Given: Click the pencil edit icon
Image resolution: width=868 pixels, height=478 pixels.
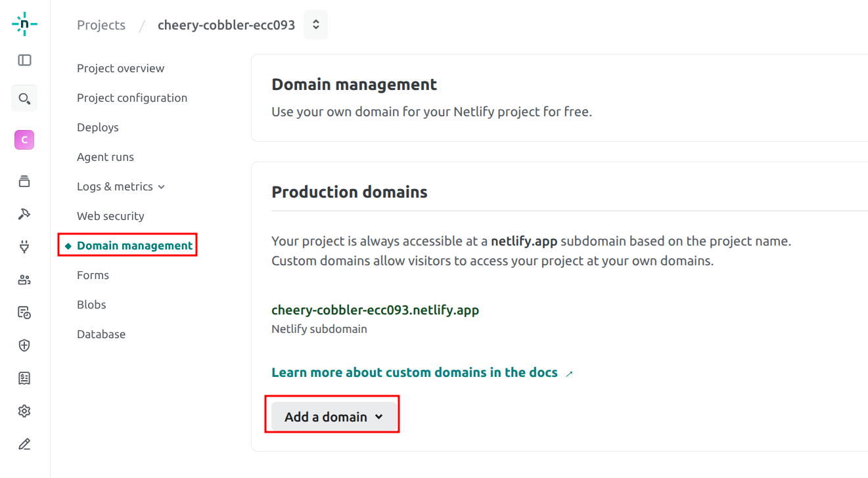Looking at the screenshot, I should pos(24,444).
